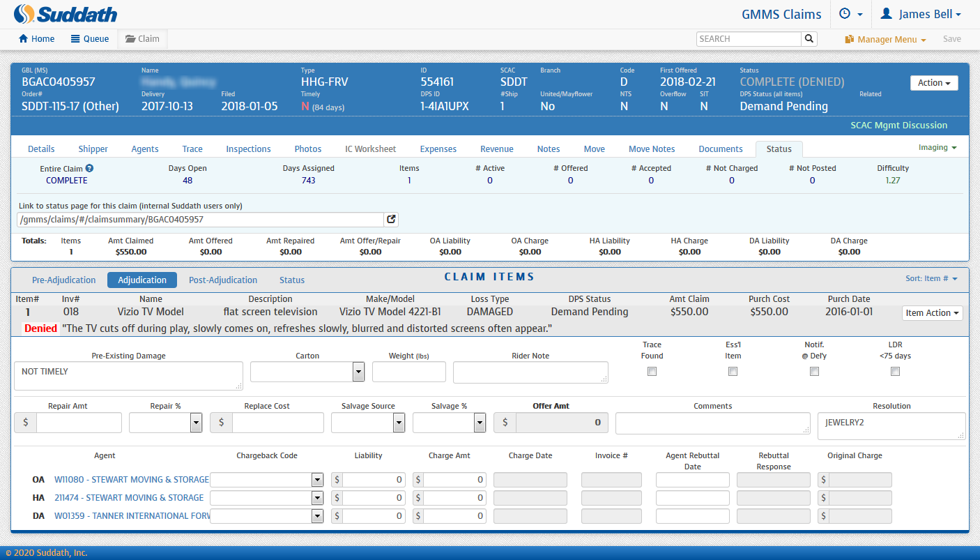Tick the LDR <75 days checkbox
The width and height of the screenshot is (980, 560).
(895, 372)
